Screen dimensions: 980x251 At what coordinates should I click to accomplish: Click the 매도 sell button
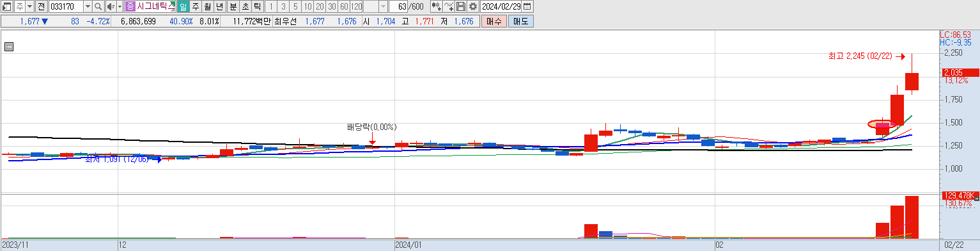pos(520,21)
